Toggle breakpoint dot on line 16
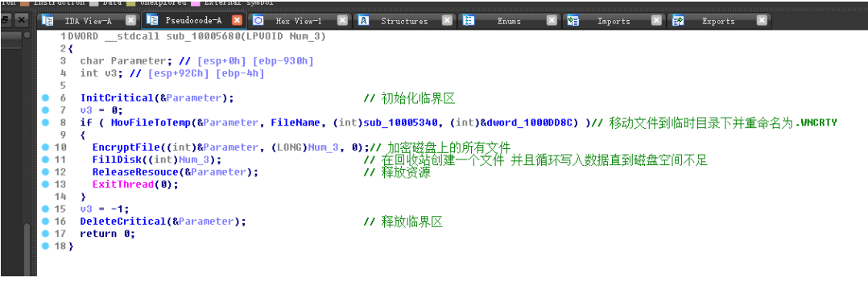Image resolution: width=868 pixels, height=290 pixels. (x=45, y=221)
